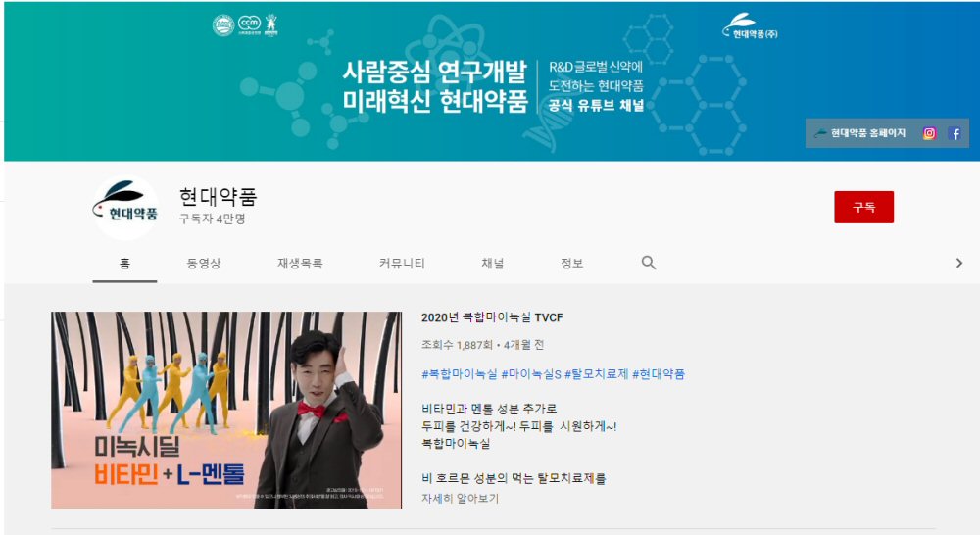Open the 2020년 복합마이녹실 TVCF video title

pyautogui.click(x=492, y=317)
